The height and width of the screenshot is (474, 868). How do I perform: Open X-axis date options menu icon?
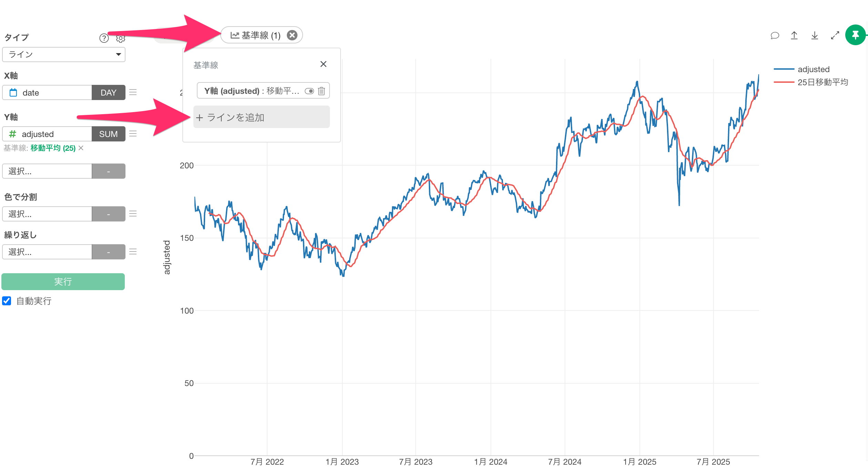(x=133, y=92)
